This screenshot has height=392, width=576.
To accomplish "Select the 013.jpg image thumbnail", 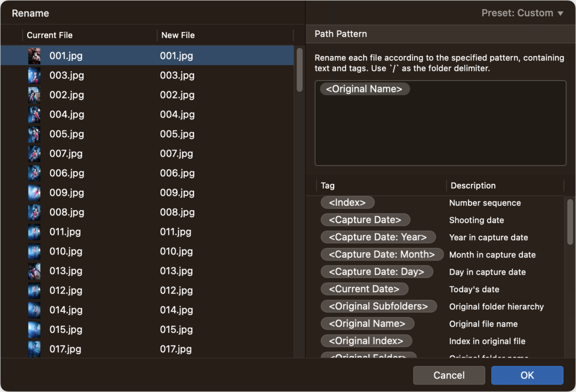I will tap(35, 271).
